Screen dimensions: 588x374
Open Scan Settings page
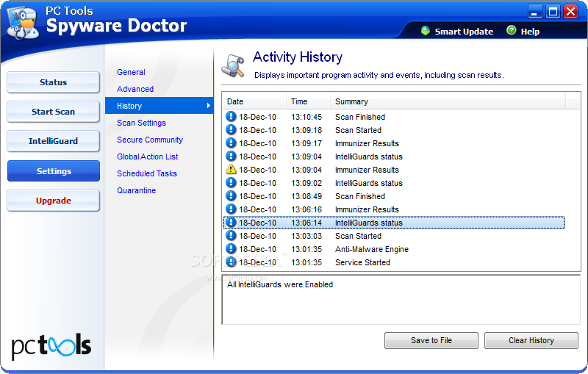tap(141, 123)
